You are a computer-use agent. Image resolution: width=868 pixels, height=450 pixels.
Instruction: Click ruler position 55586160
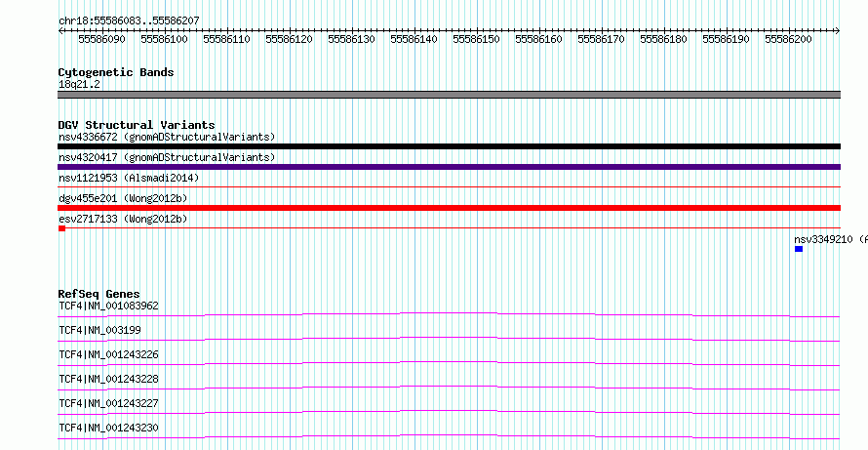click(538, 39)
